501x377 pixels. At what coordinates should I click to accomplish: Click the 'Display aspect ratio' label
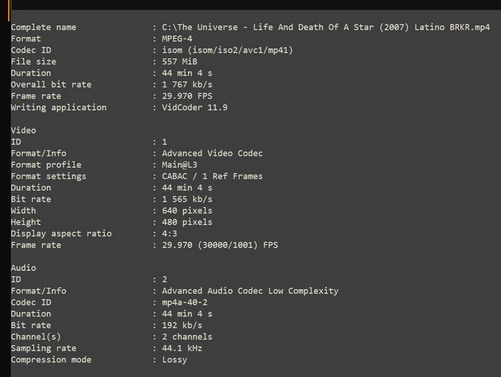(61, 234)
